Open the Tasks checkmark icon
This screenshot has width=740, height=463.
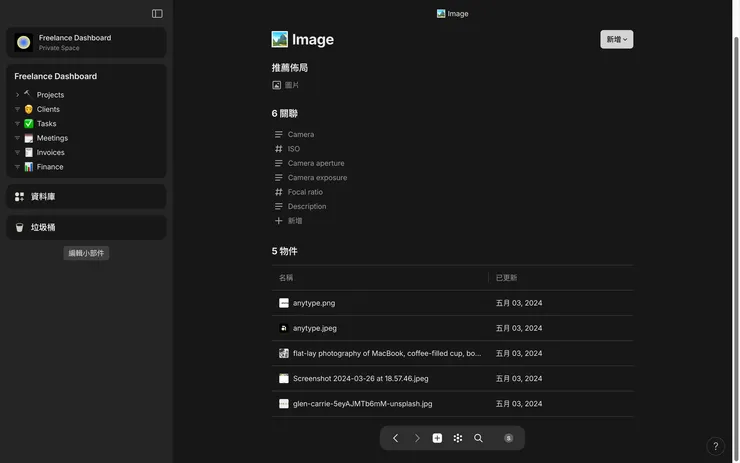coord(28,124)
